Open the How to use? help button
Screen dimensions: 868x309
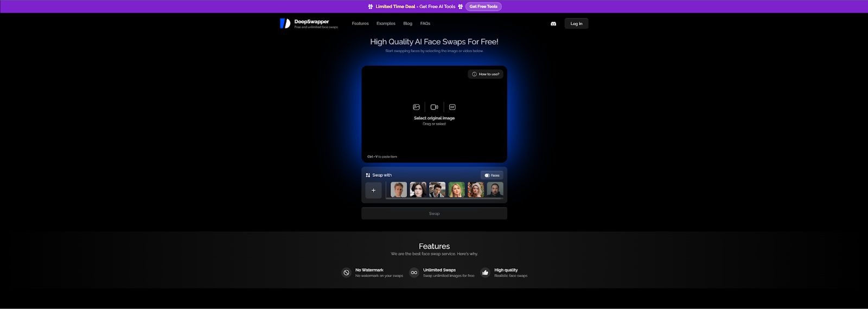486,74
